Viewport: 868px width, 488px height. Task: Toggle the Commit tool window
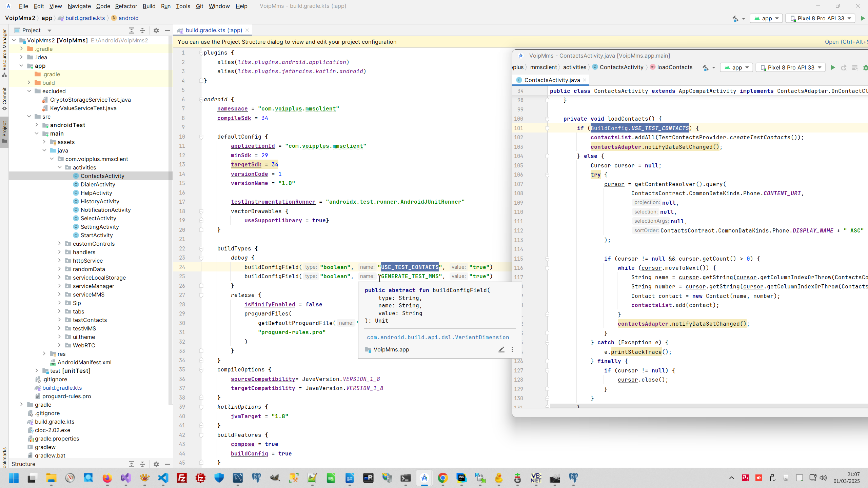tap(4, 98)
